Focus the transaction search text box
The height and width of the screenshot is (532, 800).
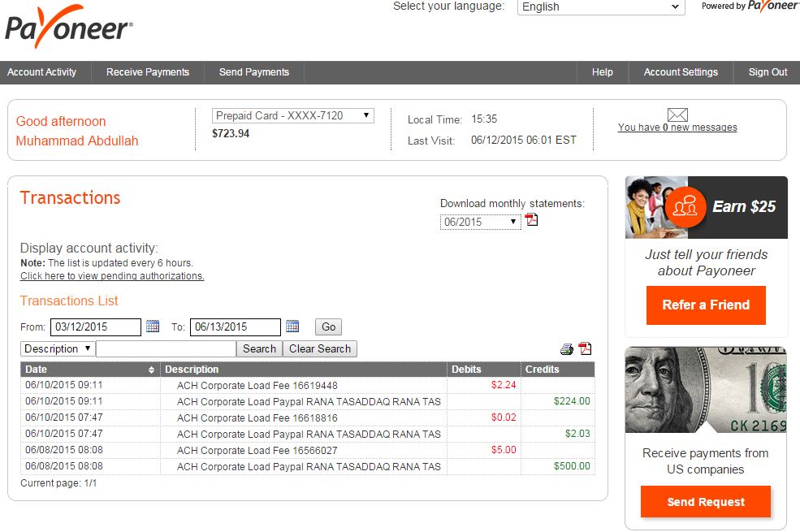click(166, 349)
